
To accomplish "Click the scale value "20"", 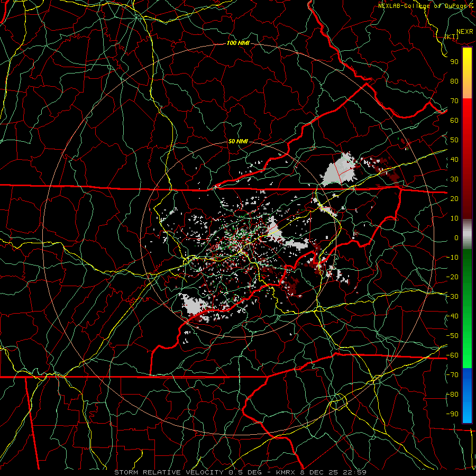I will pyautogui.click(x=454, y=199).
